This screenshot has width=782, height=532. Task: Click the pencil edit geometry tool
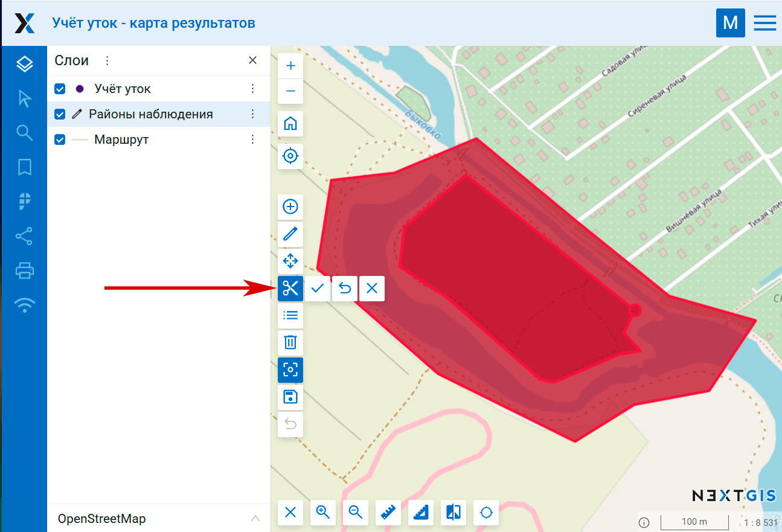pyautogui.click(x=290, y=234)
